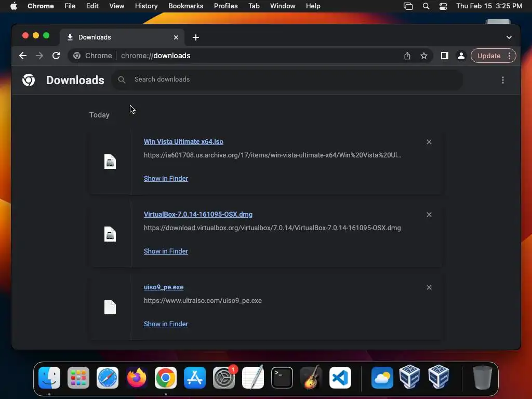Click the search magnifier icon in Downloads
This screenshot has height=399, width=532.
(x=122, y=79)
